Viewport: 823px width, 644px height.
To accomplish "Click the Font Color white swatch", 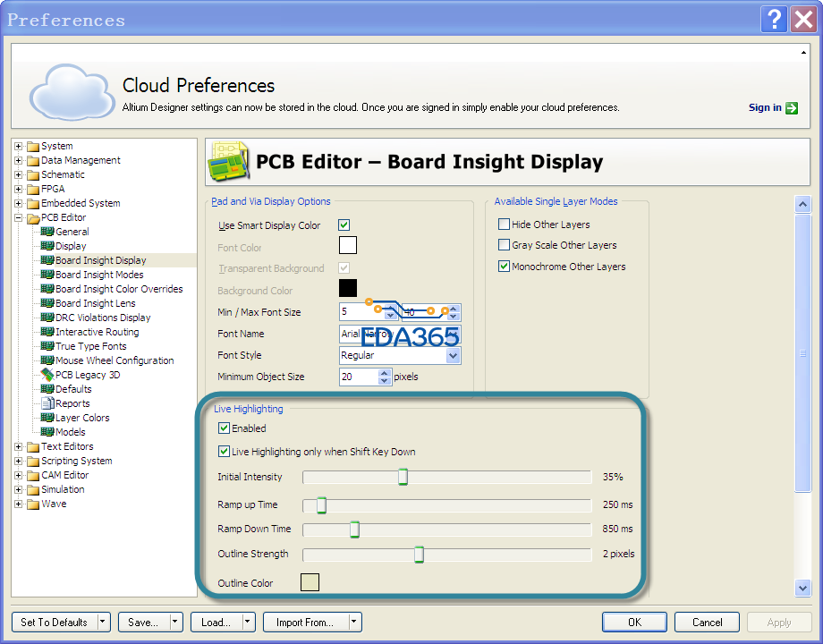I will [347, 245].
